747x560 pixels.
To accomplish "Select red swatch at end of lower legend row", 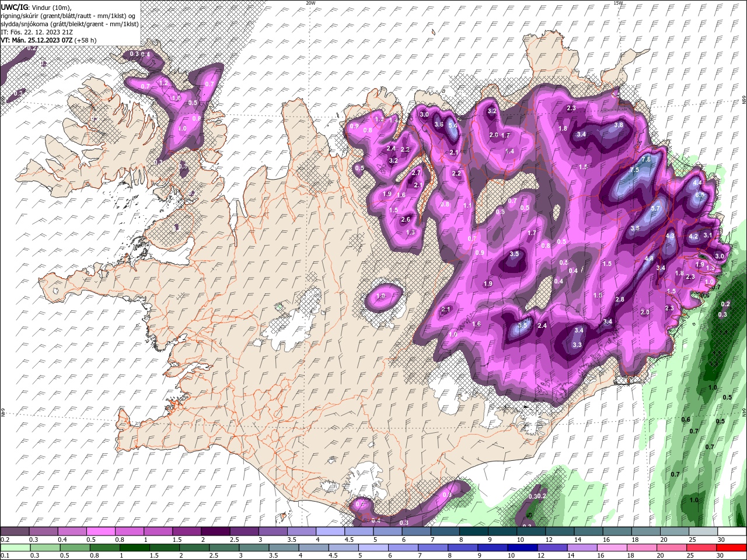I will [732, 548].
